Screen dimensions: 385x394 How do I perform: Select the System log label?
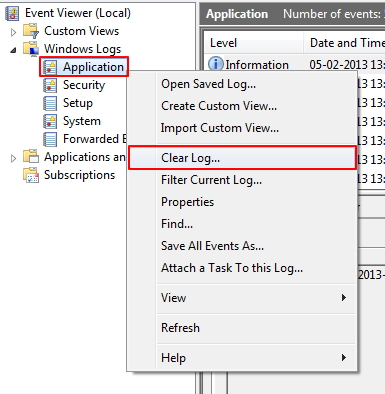coord(82,121)
